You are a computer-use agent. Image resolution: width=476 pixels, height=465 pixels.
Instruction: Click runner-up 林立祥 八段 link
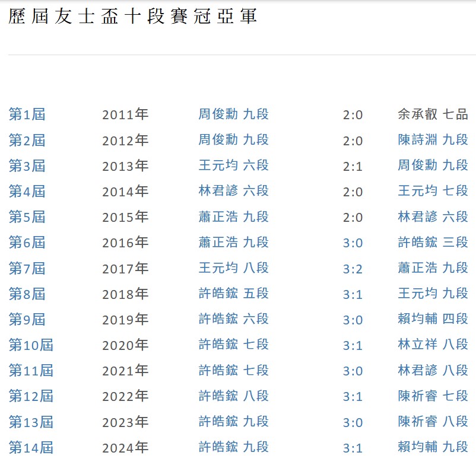[433, 345]
